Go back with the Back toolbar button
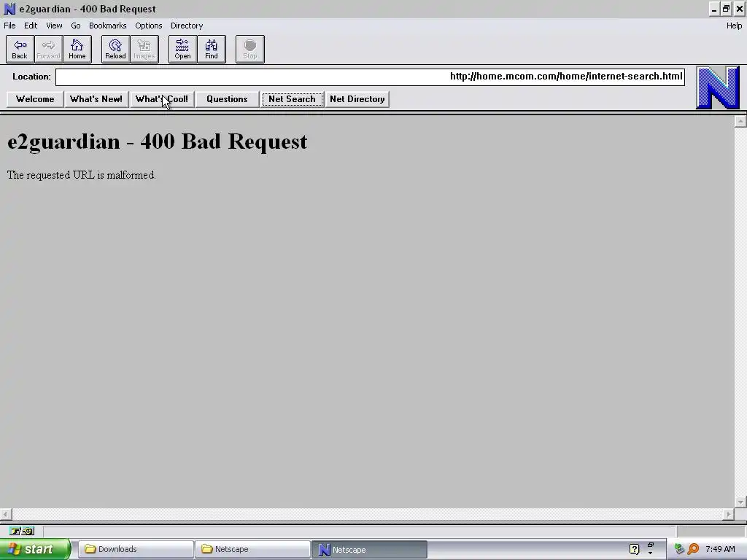747x560 pixels. pos(20,49)
